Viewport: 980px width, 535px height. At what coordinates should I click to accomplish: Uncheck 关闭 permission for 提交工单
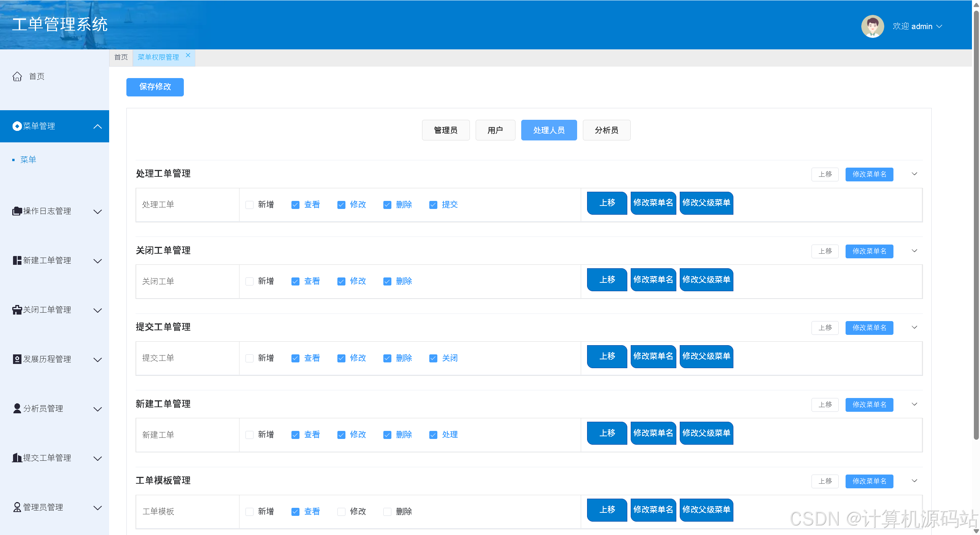[x=433, y=359]
